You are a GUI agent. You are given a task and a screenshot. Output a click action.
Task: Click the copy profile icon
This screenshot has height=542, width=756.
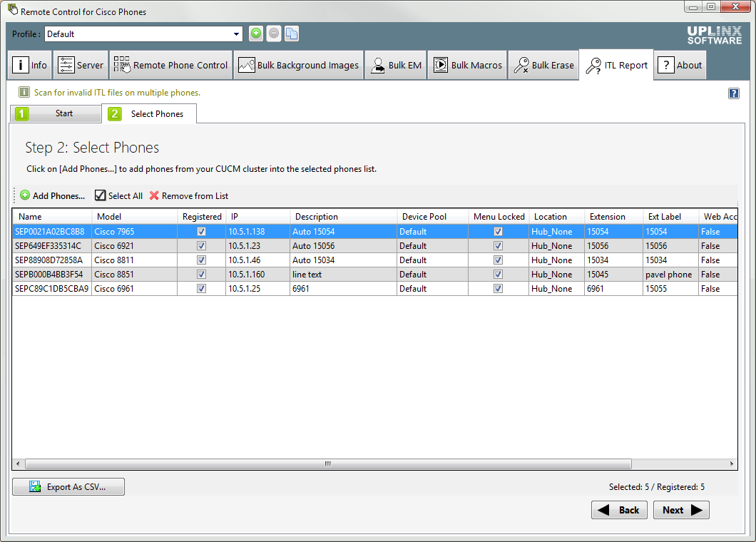point(292,34)
